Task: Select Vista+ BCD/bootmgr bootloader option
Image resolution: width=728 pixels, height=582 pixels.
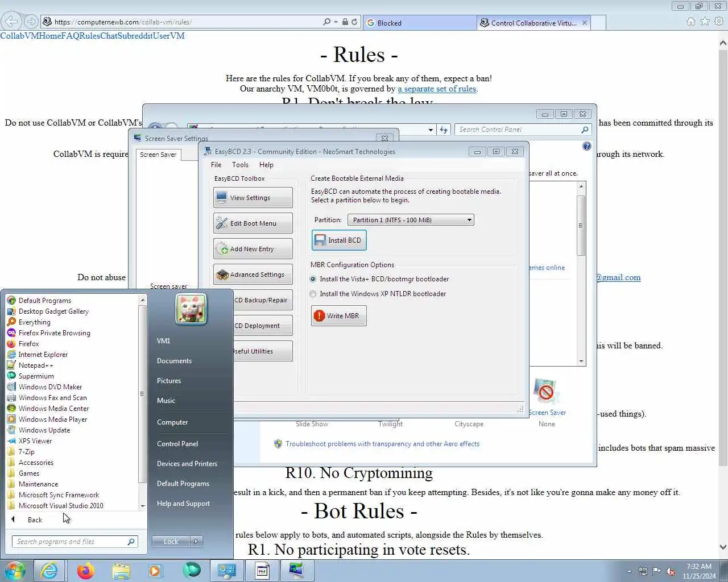Action: pyautogui.click(x=379, y=279)
